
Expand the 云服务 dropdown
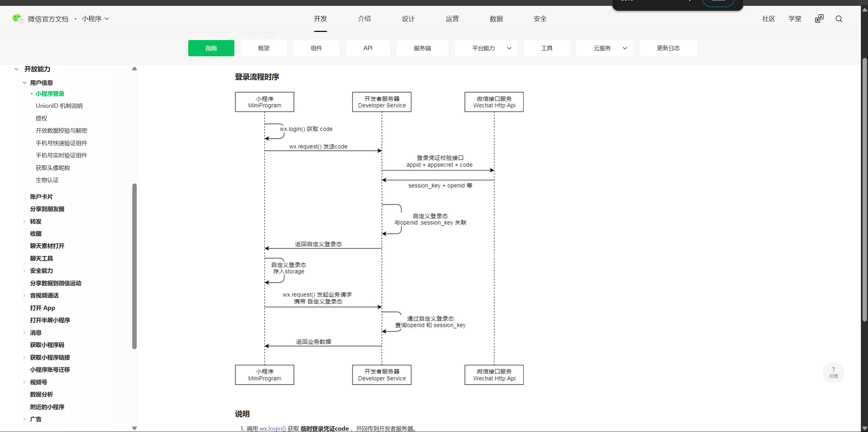coord(604,48)
